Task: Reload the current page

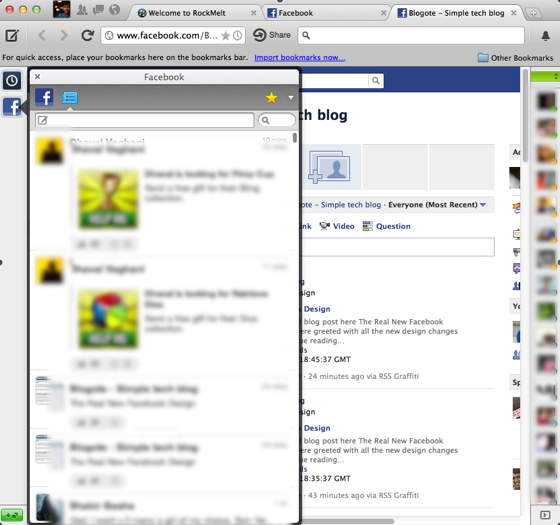Action: [87, 35]
